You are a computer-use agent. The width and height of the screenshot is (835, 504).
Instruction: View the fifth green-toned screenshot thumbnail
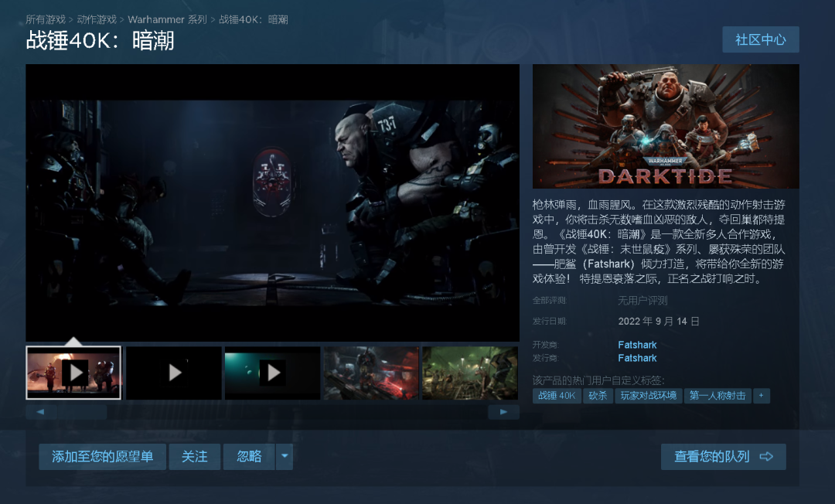coord(470,373)
